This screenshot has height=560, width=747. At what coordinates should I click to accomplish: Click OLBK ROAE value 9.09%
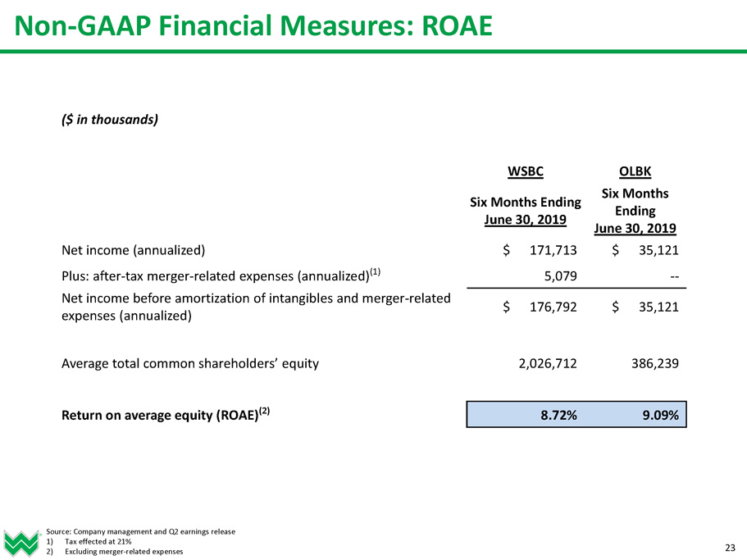pyautogui.click(x=661, y=415)
